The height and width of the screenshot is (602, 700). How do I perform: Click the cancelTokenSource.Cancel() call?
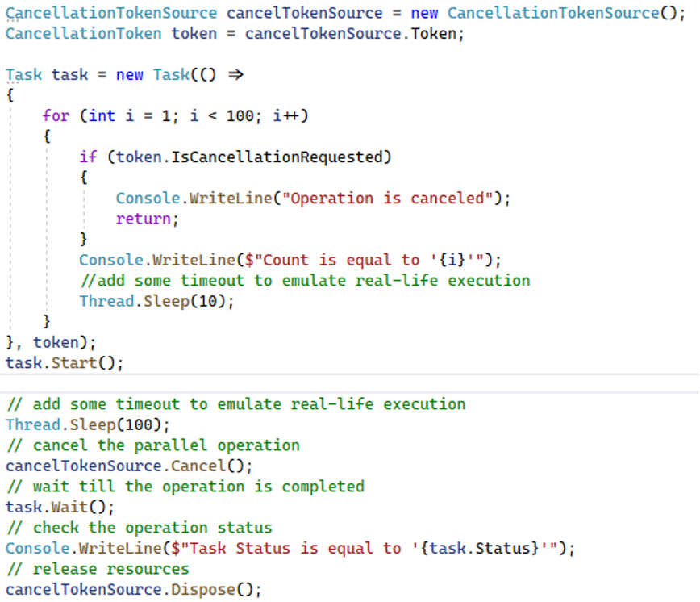(129, 466)
